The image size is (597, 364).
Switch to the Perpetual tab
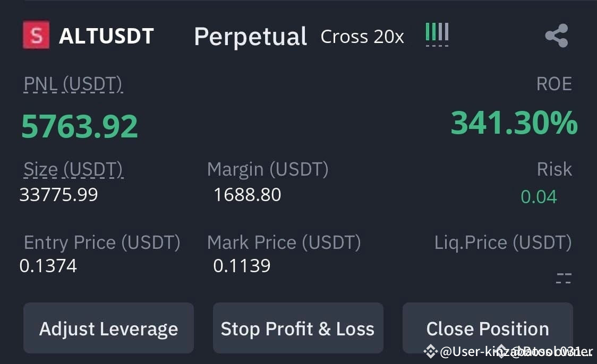click(250, 36)
